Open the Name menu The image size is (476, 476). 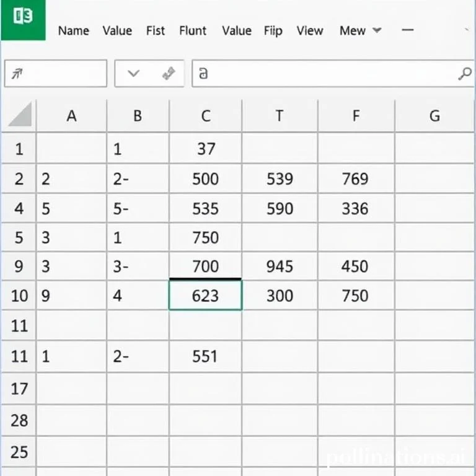[73, 30]
